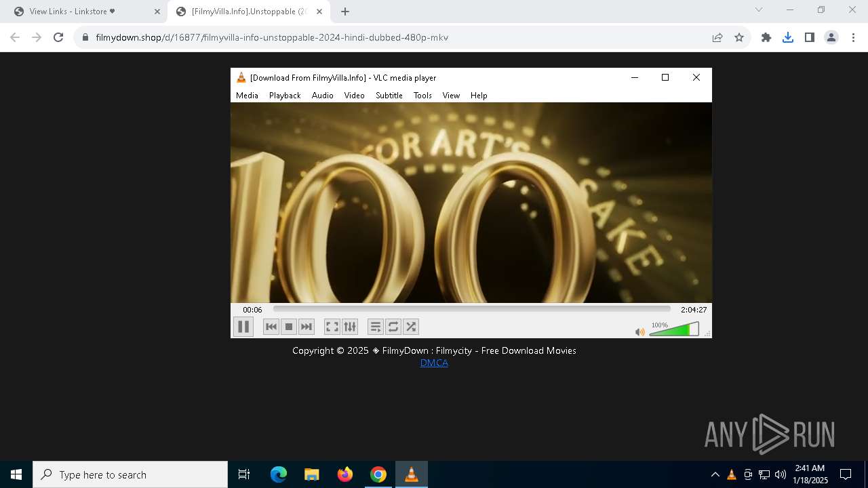Screen dimensions: 868x488
Task: Open the Subtitle menu
Action: click(389, 96)
